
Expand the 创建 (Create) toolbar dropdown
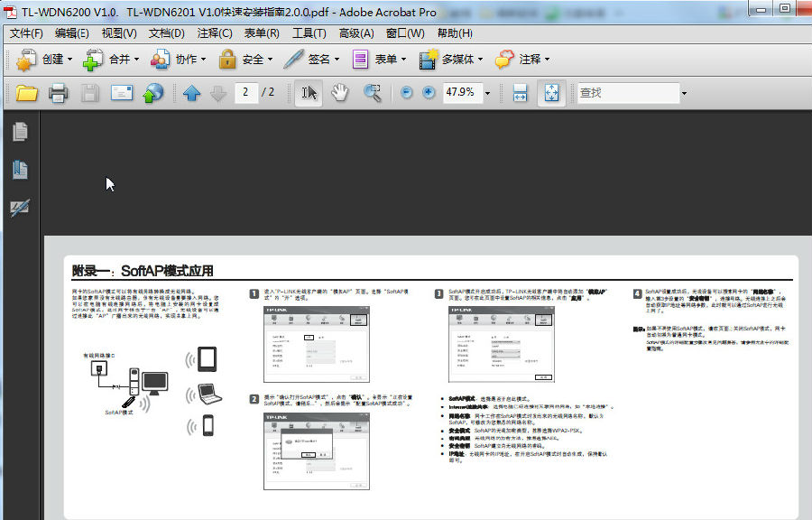click(x=69, y=60)
